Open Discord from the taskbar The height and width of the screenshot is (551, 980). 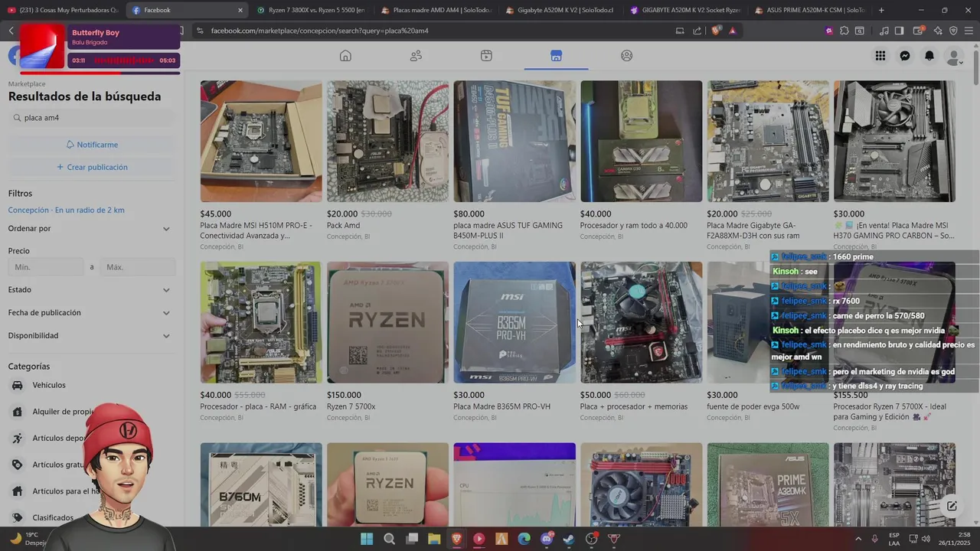[x=546, y=539]
